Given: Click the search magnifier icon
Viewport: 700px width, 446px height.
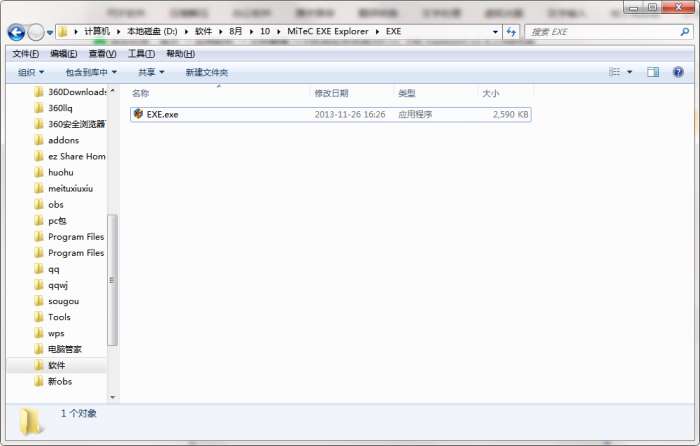Looking at the screenshot, I should (684, 32).
